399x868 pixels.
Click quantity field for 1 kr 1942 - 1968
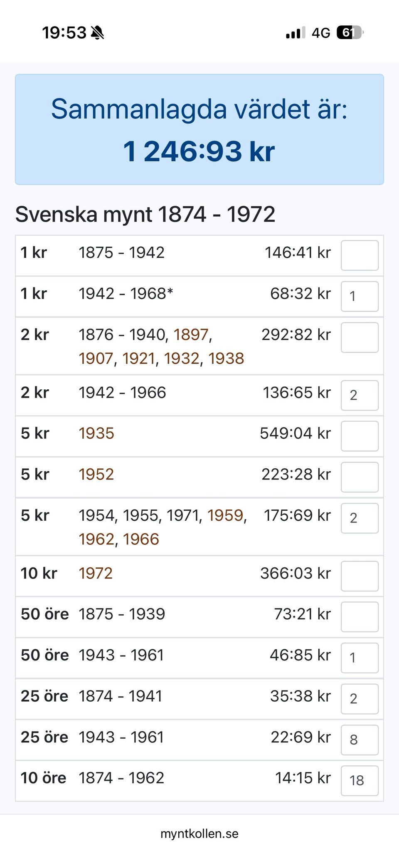(x=360, y=296)
